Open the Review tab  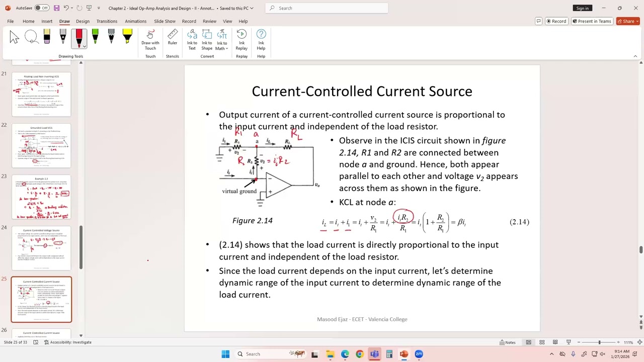[x=209, y=21]
